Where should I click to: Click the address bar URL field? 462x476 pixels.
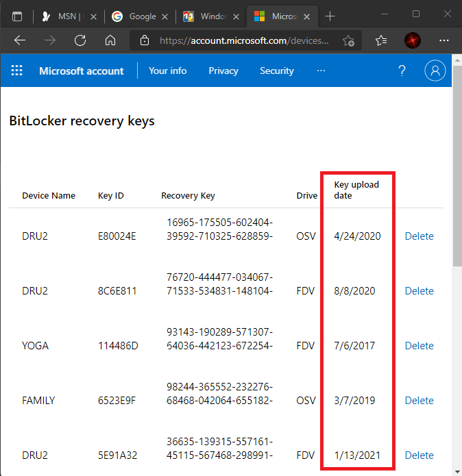[244, 40]
